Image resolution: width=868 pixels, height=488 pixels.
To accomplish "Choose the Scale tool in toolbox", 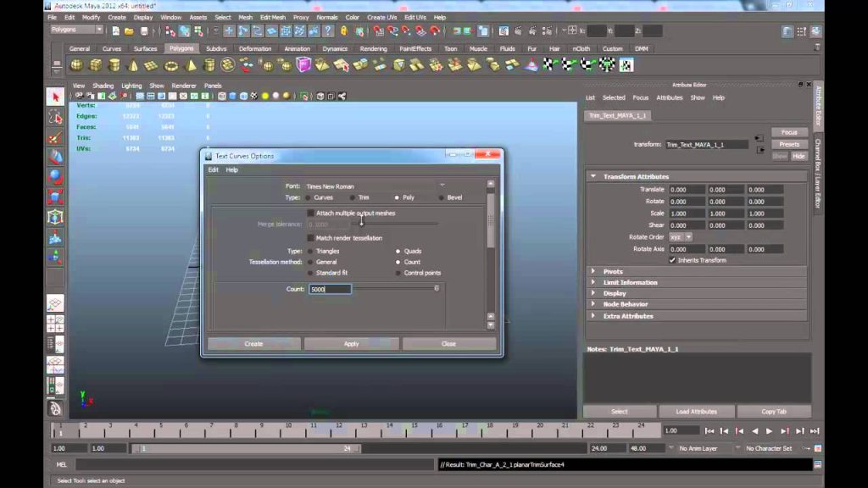I will tap(55, 197).
